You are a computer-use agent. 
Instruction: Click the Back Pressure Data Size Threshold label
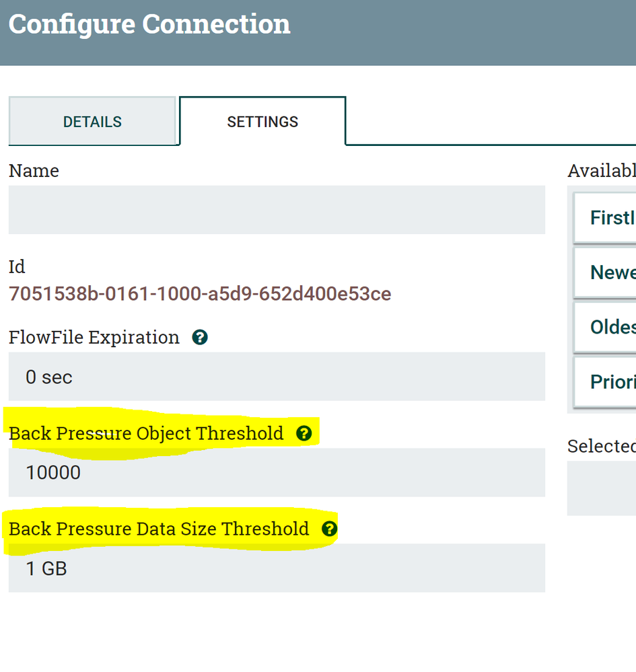(x=159, y=529)
